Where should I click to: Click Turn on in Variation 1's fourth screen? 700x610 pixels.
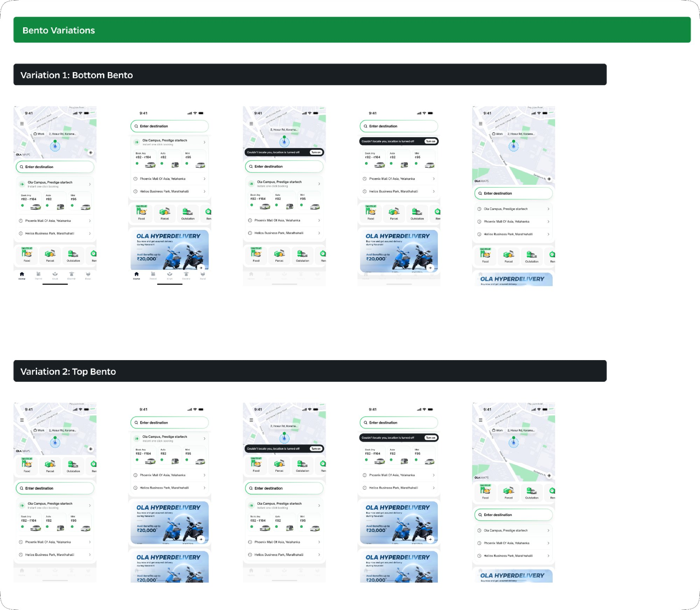pyautogui.click(x=431, y=141)
